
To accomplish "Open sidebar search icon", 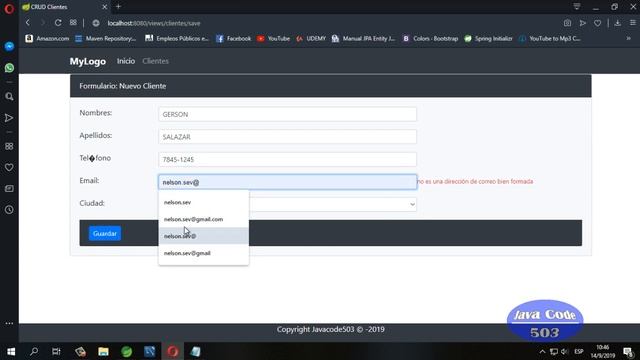I will coord(9,97).
